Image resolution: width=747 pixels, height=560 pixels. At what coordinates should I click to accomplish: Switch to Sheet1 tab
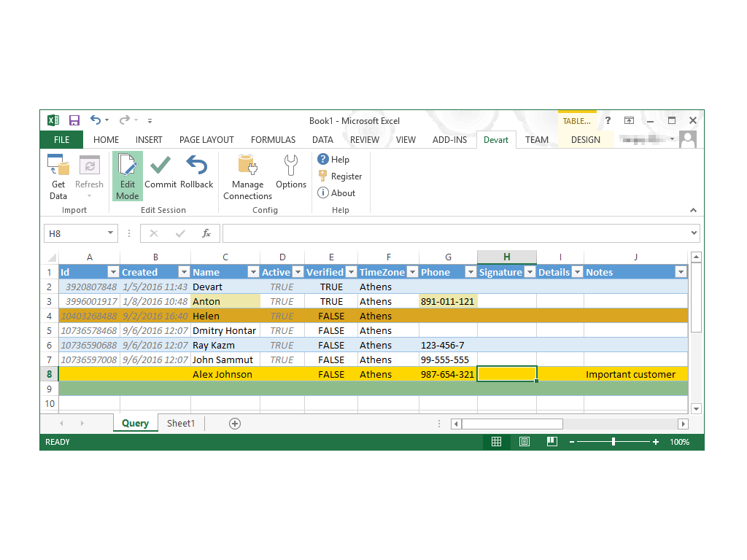(181, 424)
